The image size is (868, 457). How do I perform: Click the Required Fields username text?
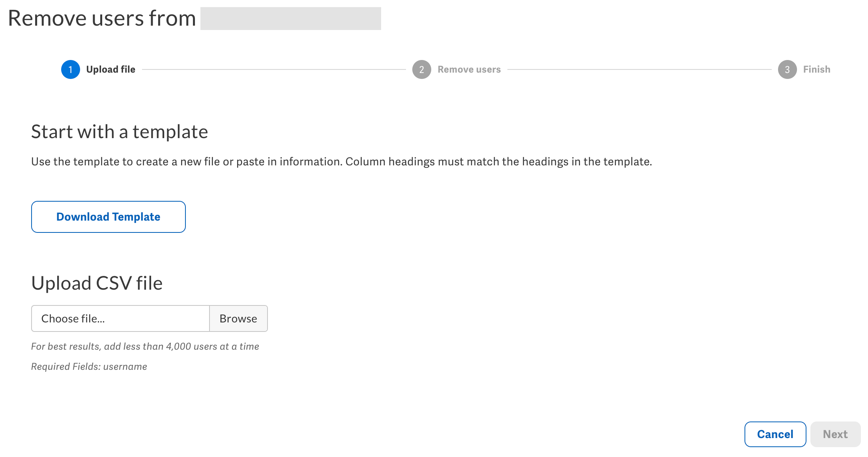pyautogui.click(x=89, y=366)
